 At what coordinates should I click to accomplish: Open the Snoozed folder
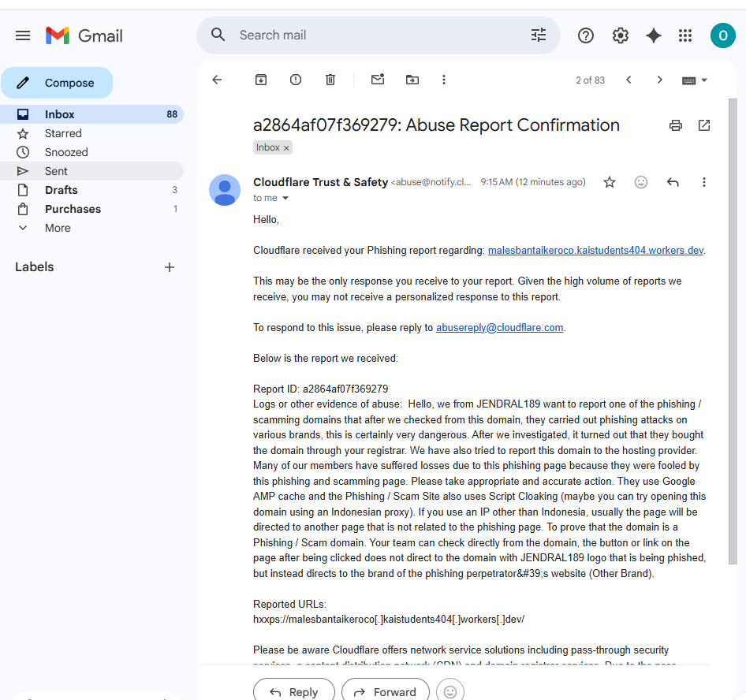91,152
